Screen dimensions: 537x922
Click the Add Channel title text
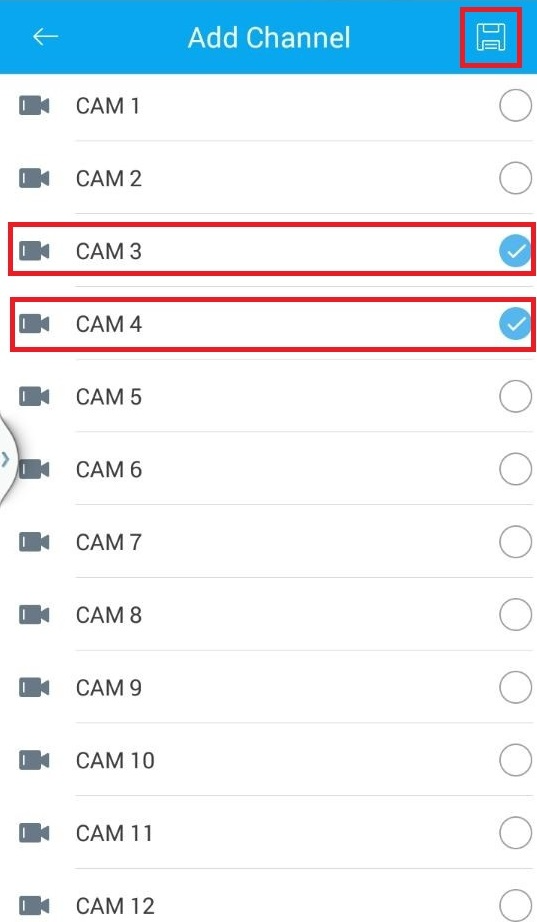tap(269, 38)
